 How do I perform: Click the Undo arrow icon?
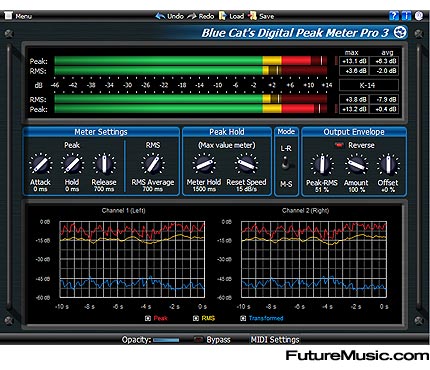tap(160, 16)
